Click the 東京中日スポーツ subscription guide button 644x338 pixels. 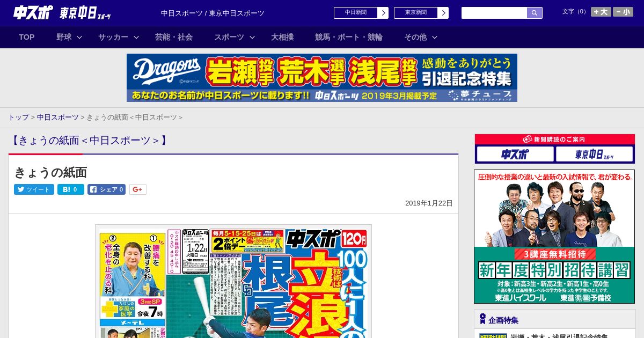[595, 155]
